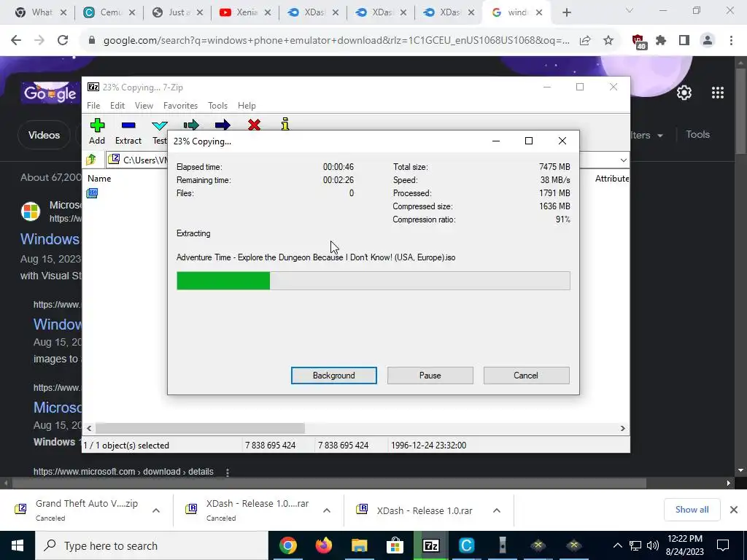Open Chrome tab search chevron
The image size is (747, 560).
[629, 10]
